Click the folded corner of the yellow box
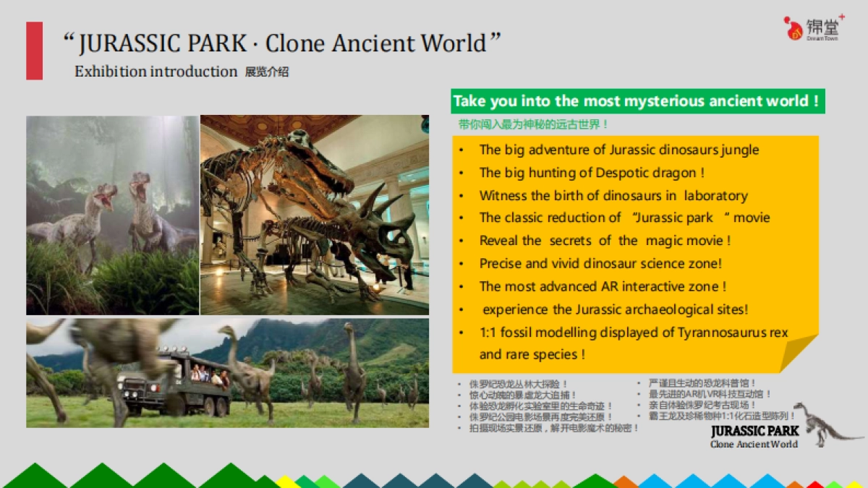 click(x=798, y=354)
